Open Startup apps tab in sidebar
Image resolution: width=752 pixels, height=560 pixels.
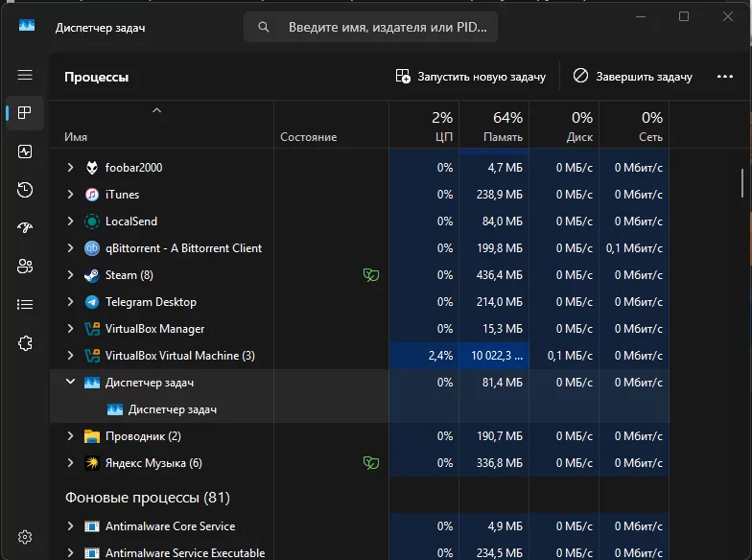25,228
